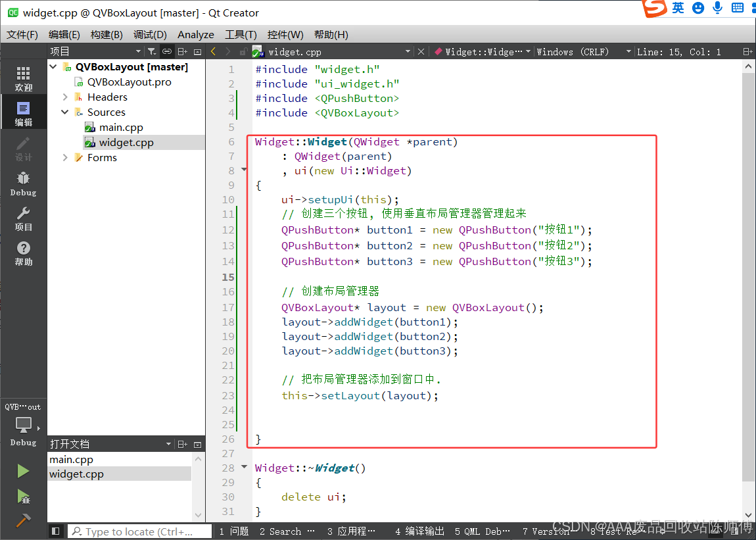756x540 pixels.
Task: Switch to Edit (编辑) mode
Action: 23,114
